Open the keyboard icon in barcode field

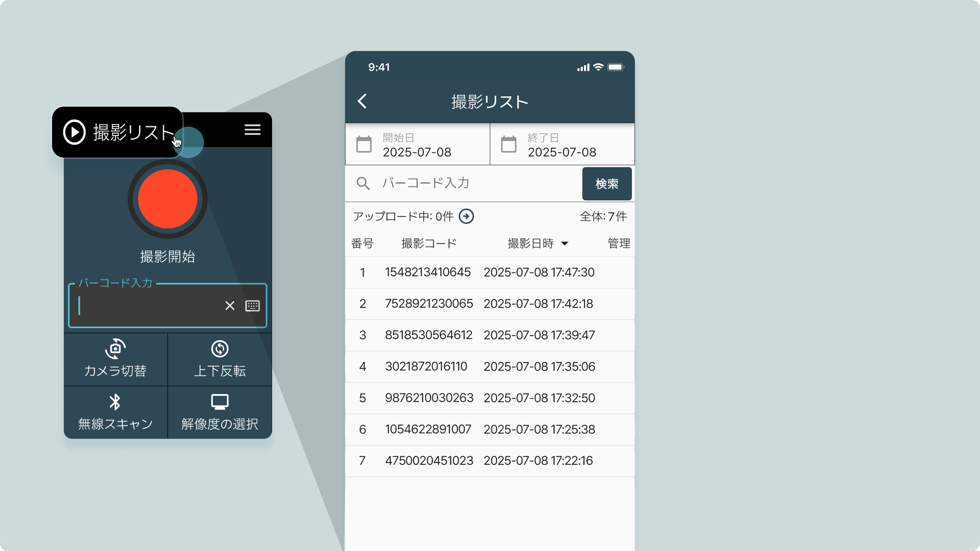point(253,306)
